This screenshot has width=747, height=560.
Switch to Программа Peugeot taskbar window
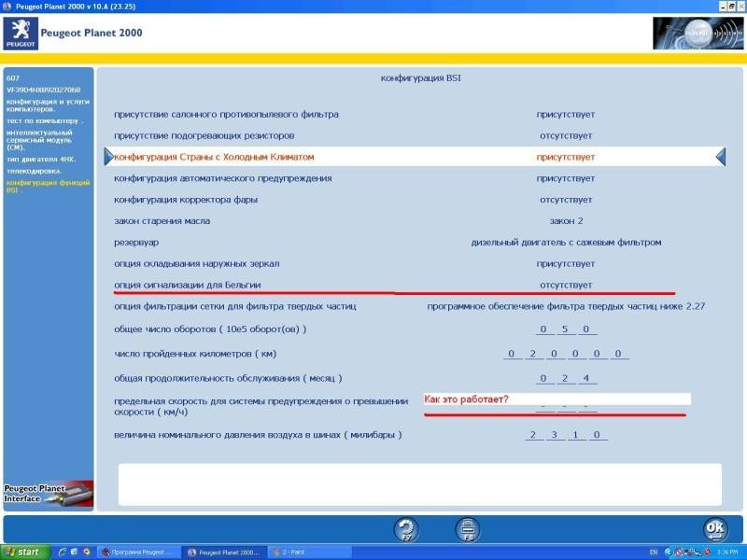coord(137,553)
